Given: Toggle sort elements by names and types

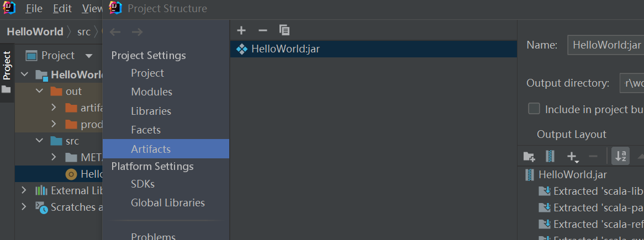Looking at the screenshot, I should pyautogui.click(x=620, y=156).
